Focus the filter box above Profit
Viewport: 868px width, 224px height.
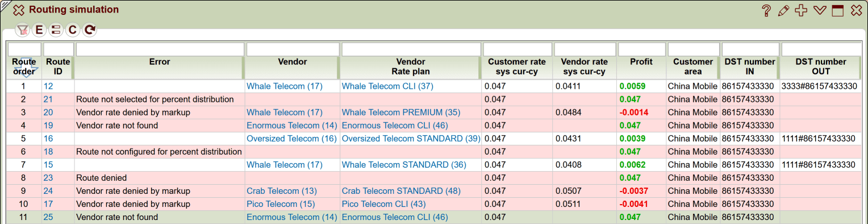[642, 49]
